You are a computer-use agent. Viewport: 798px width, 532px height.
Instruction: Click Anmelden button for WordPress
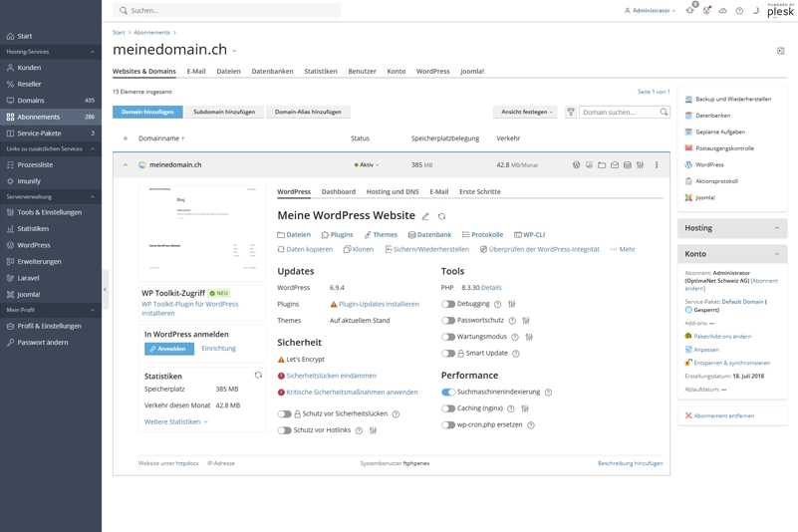pos(169,349)
